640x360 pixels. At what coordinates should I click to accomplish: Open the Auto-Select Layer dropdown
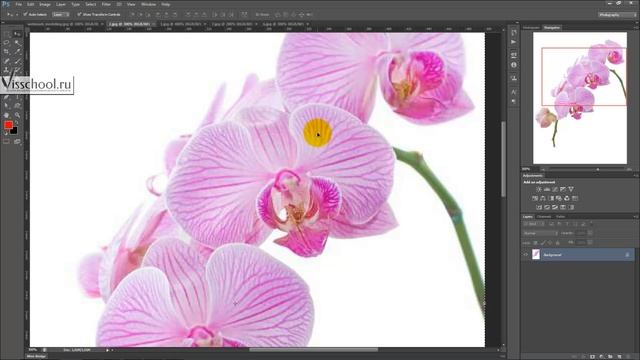pos(60,14)
